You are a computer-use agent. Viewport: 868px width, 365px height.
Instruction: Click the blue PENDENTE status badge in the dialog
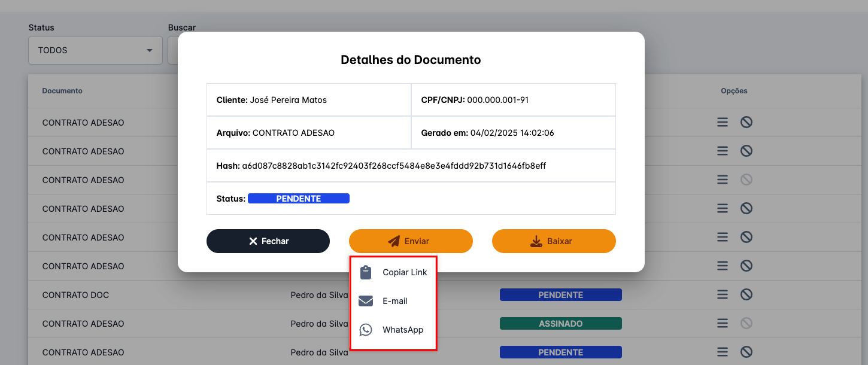[298, 199]
